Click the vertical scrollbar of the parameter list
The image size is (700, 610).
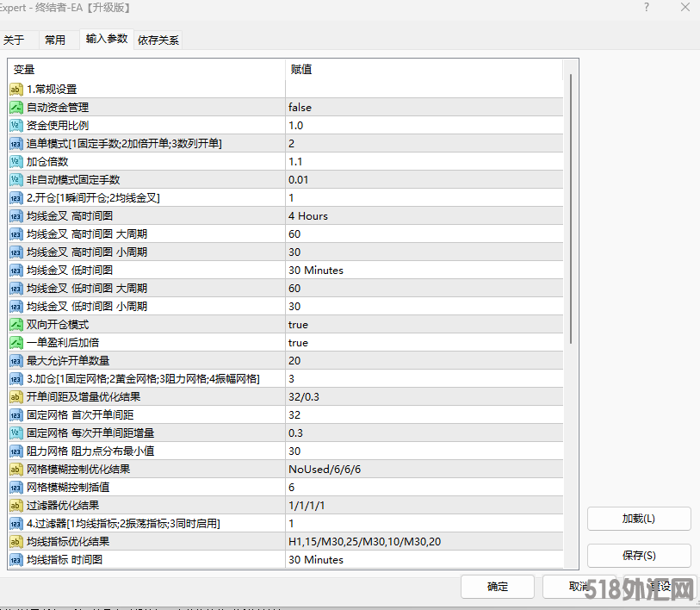[570, 207]
